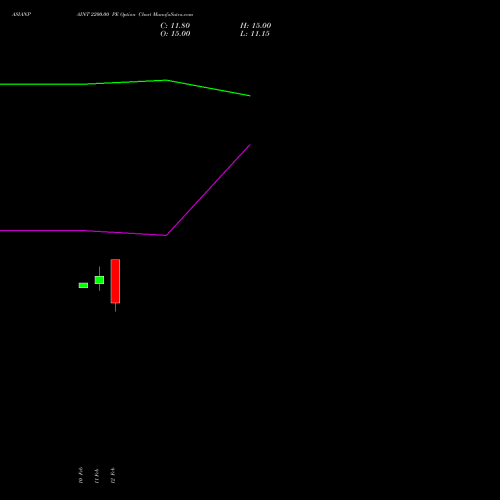
Task: Select the small green candlestick without wicks
Action: tap(83, 285)
